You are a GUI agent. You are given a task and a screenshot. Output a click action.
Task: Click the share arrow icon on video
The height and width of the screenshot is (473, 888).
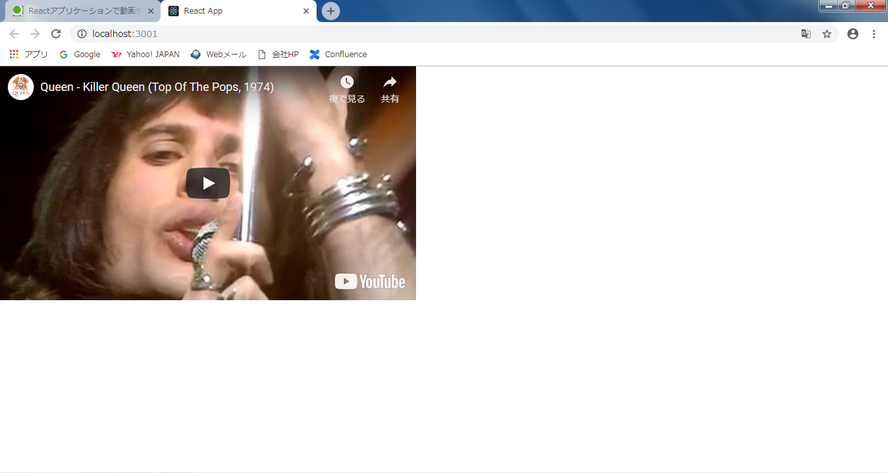pyautogui.click(x=390, y=82)
